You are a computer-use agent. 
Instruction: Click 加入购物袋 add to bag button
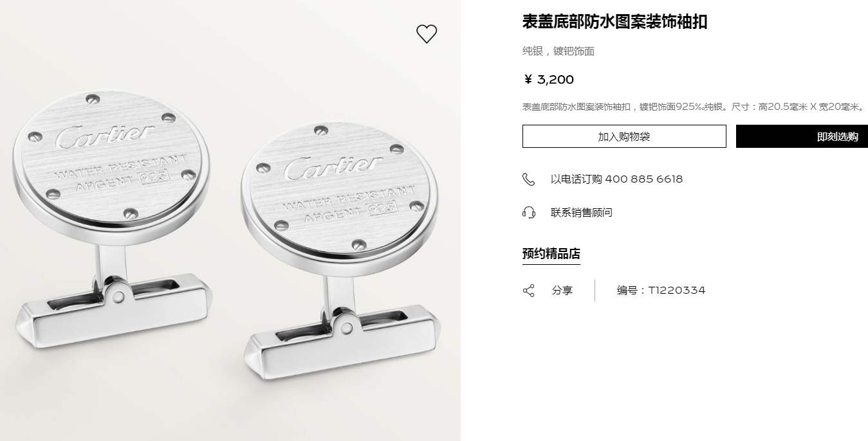[x=624, y=136]
